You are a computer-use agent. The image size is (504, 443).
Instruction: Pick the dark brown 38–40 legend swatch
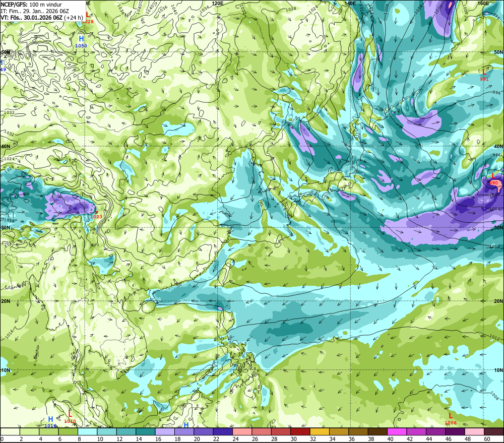coord(377,431)
